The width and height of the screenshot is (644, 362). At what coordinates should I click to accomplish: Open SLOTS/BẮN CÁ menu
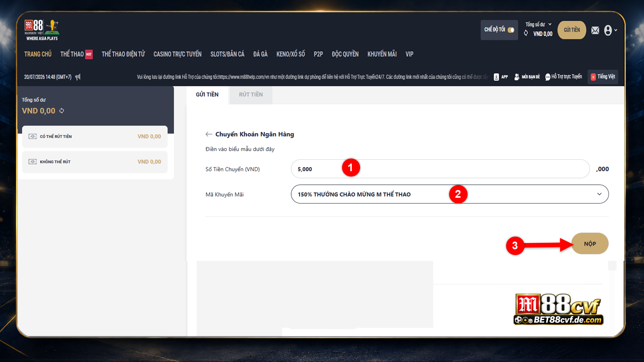tap(227, 54)
